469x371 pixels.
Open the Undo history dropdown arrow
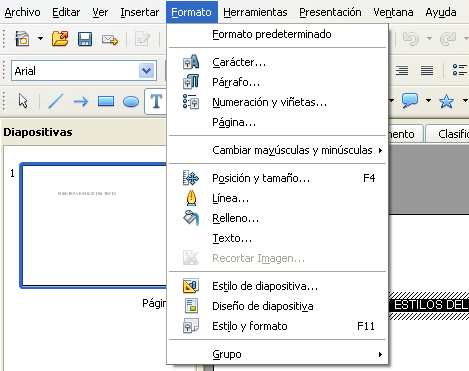[x=429, y=39]
